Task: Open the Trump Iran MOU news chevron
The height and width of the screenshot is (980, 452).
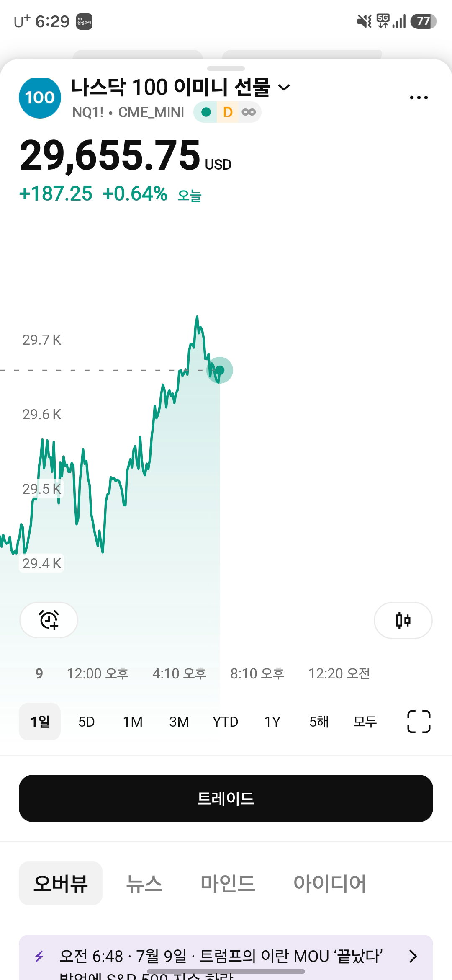Action: click(413, 956)
